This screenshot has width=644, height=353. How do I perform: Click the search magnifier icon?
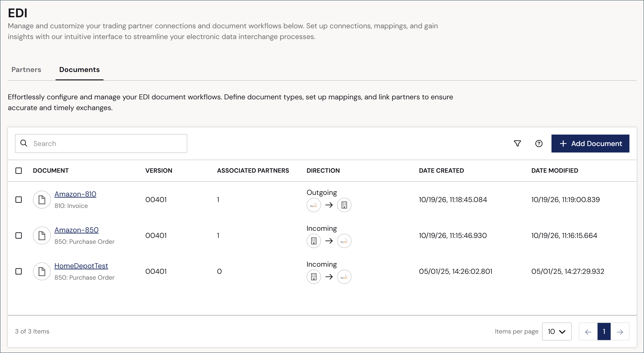coord(24,143)
